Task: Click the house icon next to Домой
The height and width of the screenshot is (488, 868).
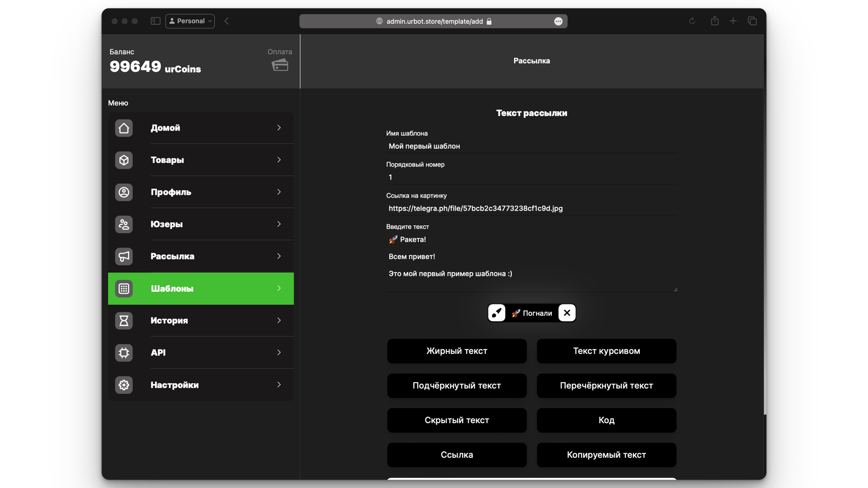Action: click(x=124, y=128)
